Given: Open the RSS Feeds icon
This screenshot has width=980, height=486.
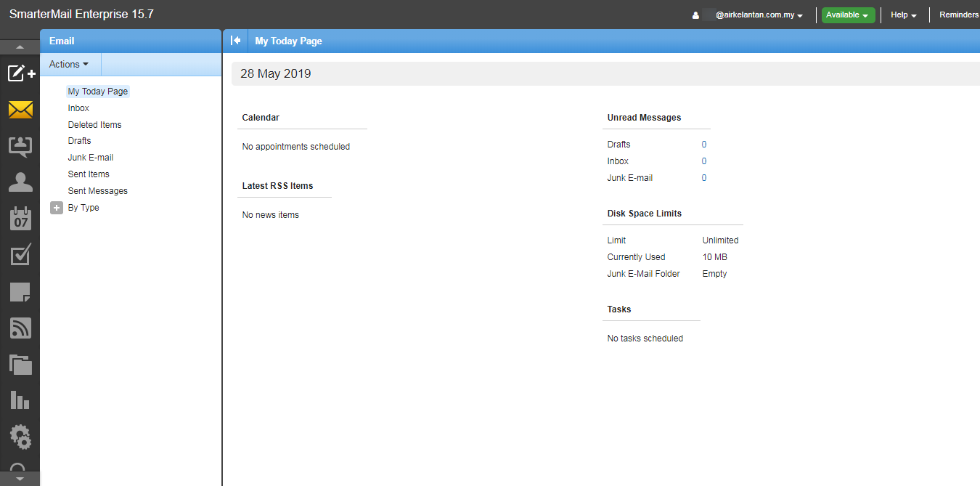Looking at the screenshot, I should coord(20,328).
